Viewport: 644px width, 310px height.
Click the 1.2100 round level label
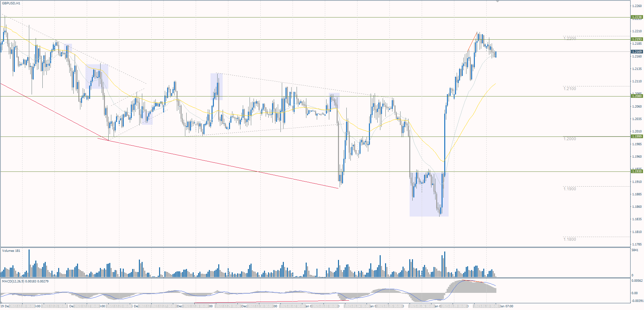coord(570,89)
